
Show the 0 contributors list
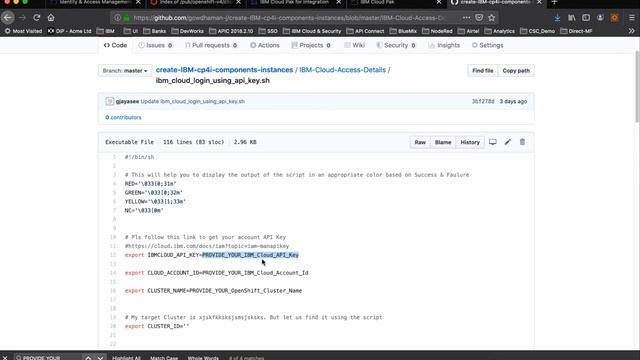[123, 117]
